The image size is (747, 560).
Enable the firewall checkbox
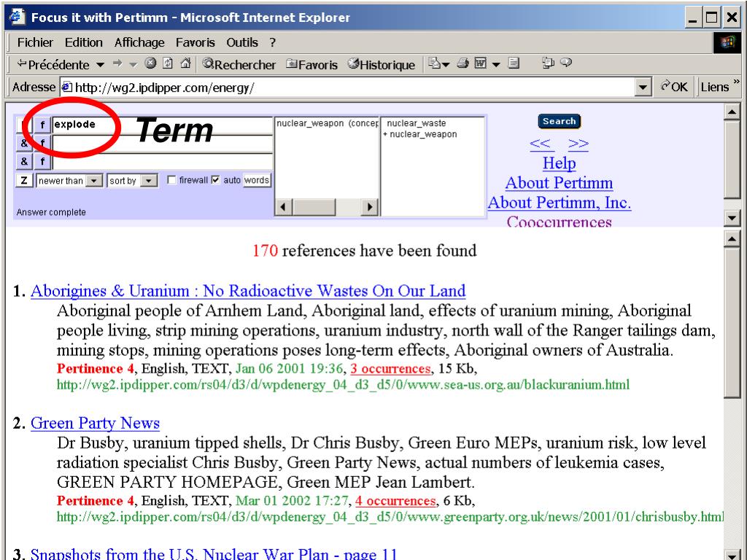tap(171, 180)
